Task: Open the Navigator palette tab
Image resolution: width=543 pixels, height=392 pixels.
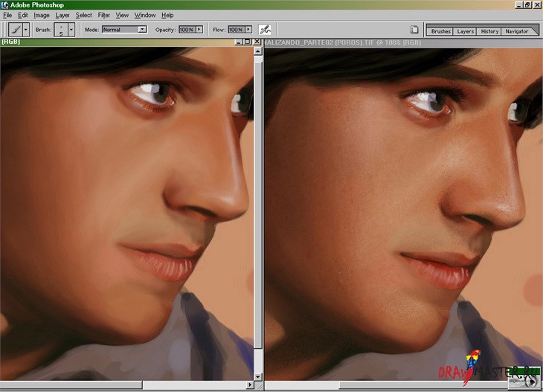Action: [x=516, y=31]
